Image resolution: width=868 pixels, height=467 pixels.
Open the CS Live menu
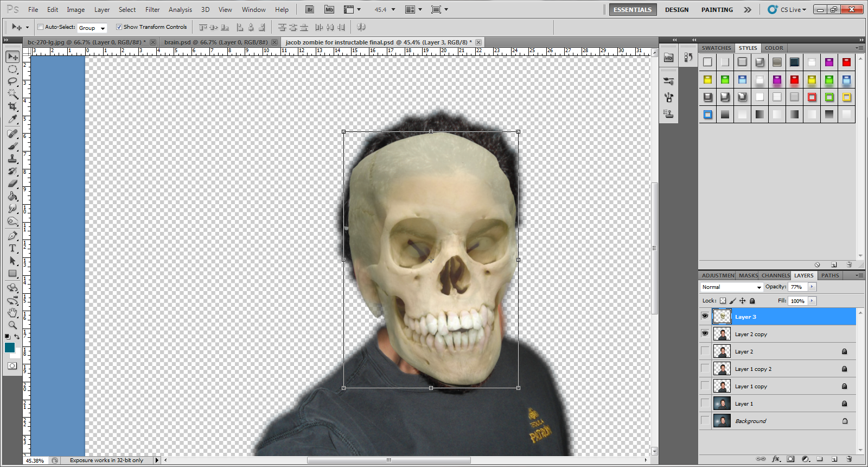pos(787,10)
